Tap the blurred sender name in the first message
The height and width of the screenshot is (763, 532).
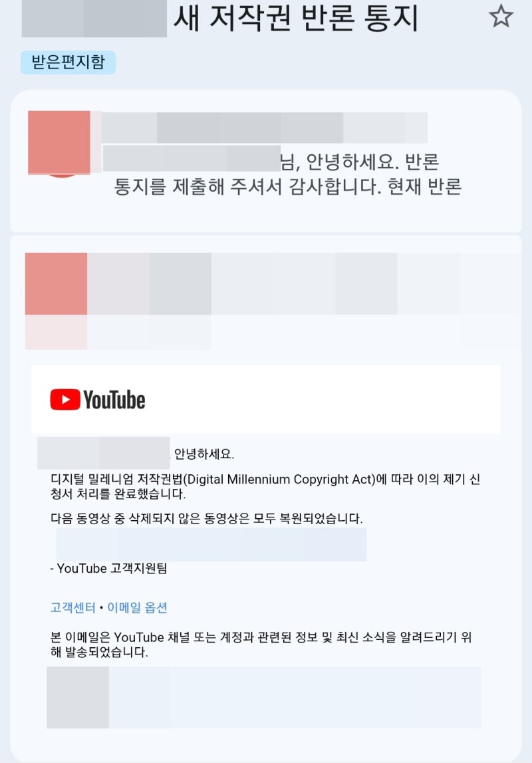click(x=265, y=128)
